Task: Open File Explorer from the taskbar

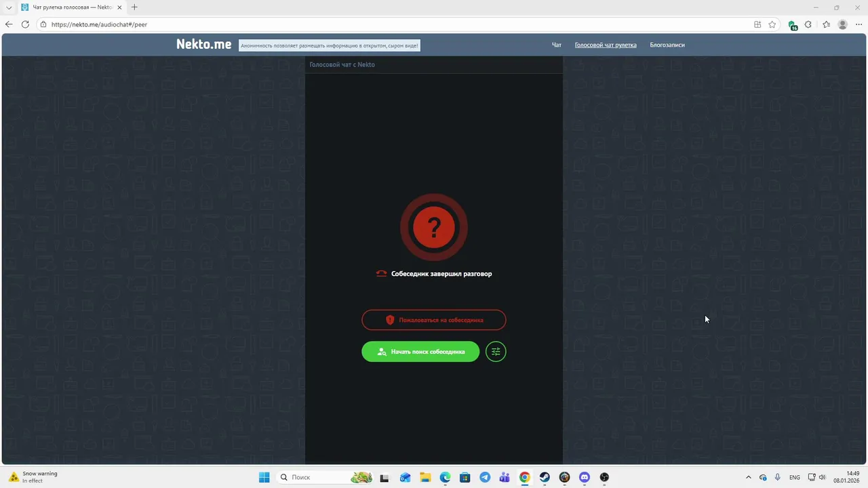Action: 425,477
